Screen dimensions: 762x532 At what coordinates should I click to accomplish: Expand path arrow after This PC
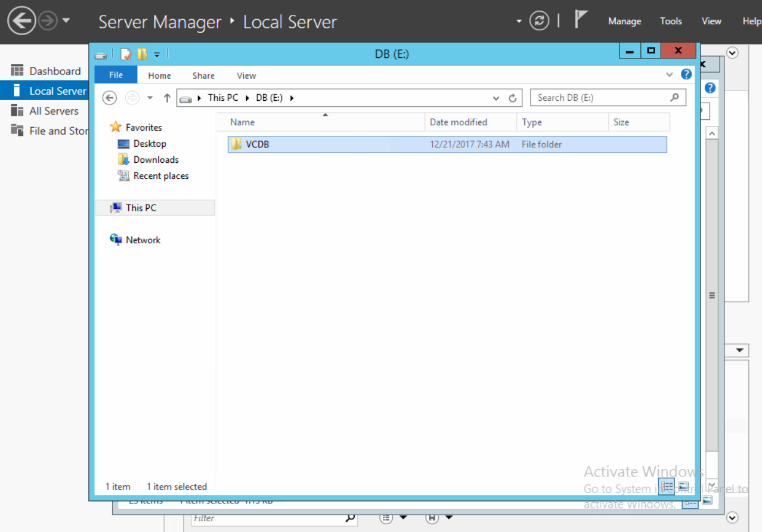[x=247, y=98]
